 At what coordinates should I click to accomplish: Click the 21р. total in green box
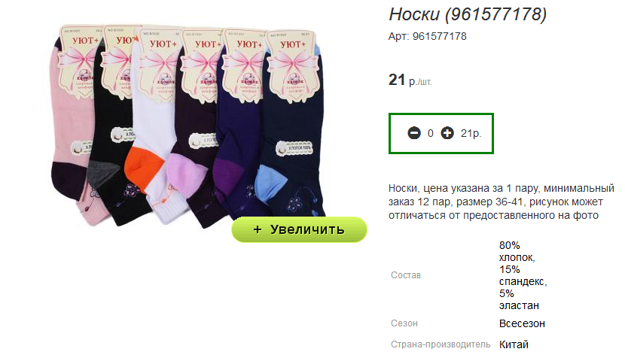click(471, 133)
